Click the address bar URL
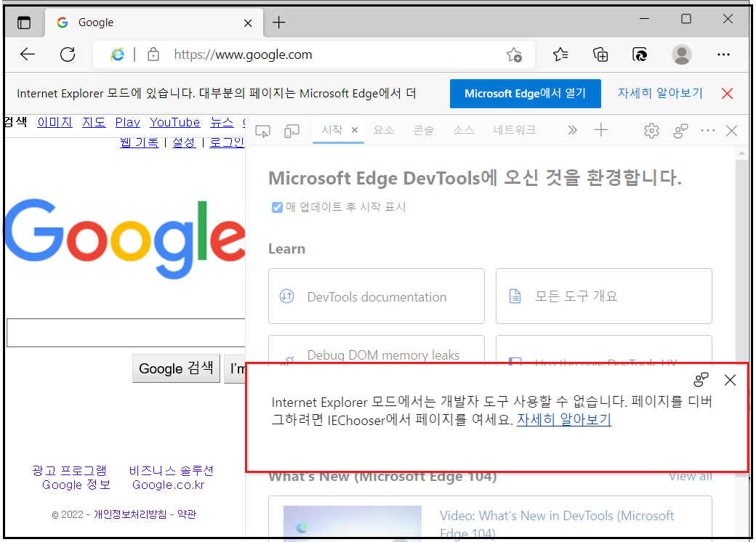756x542 pixels. click(x=243, y=54)
